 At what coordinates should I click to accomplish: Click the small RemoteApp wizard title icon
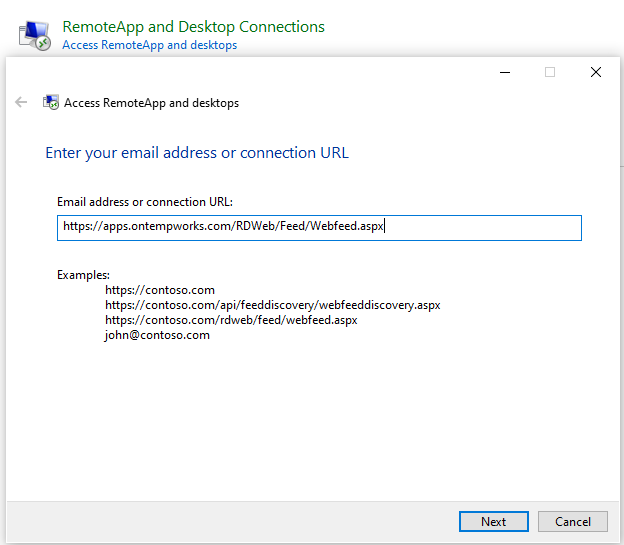point(51,102)
